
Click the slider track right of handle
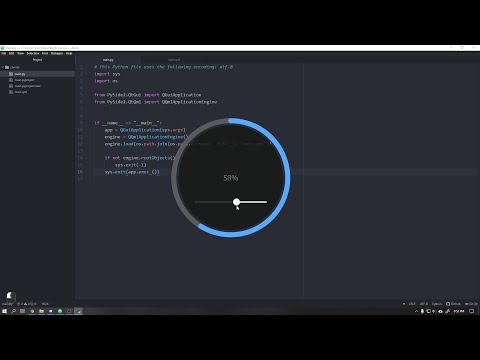point(253,202)
